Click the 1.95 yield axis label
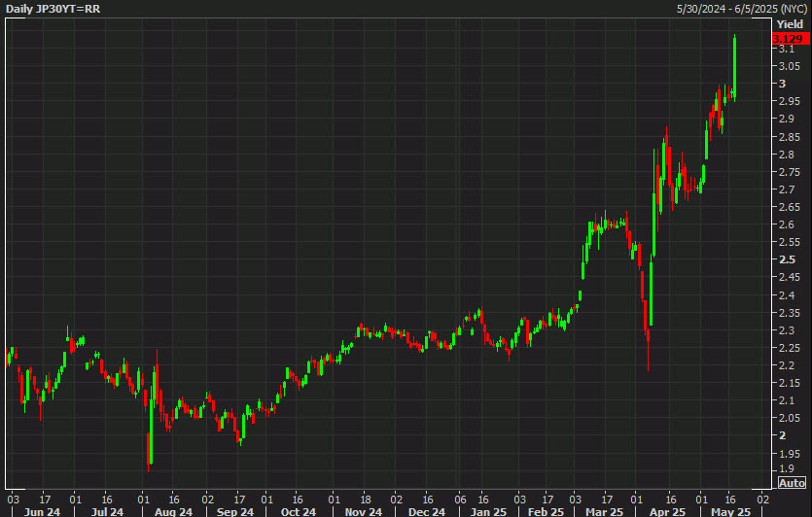 point(790,453)
